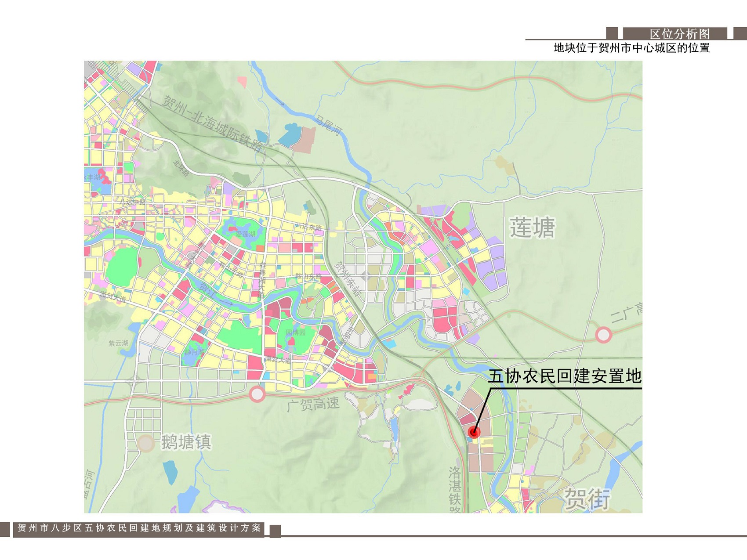The image size is (747, 560).
Task: Click the 鹅塘镇 place label
Action: tap(186, 442)
